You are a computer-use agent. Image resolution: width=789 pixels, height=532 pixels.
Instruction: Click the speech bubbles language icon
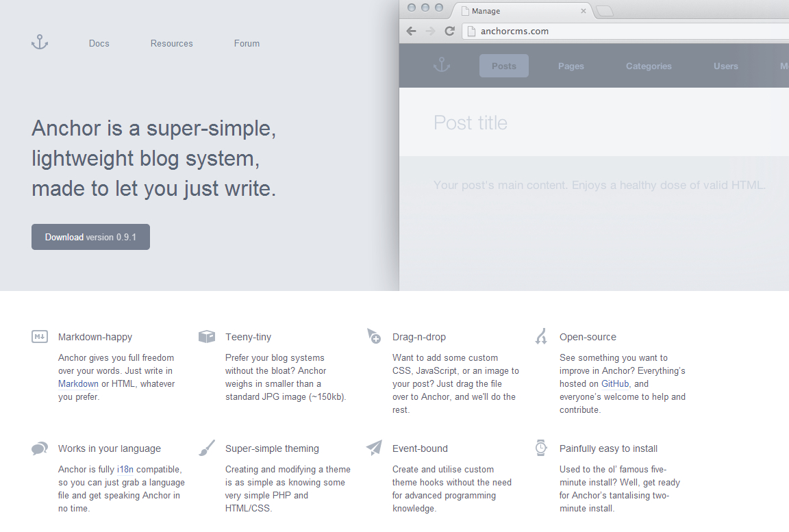click(40, 448)
